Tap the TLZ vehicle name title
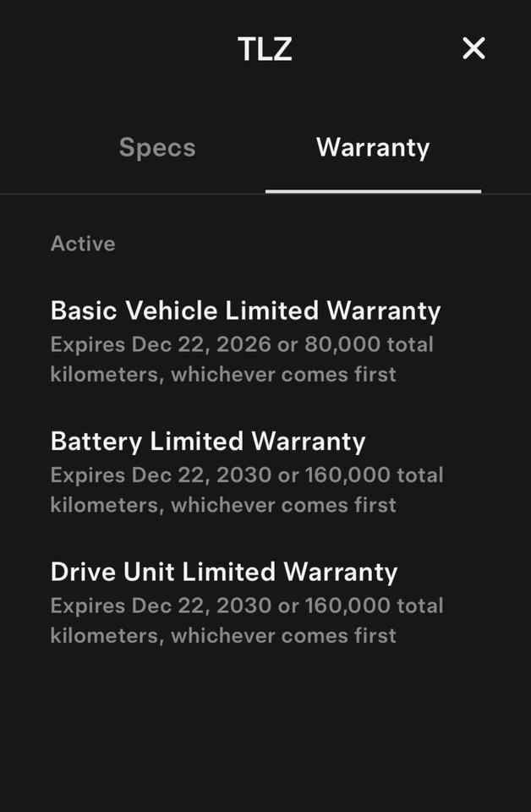The image size is (531, 812). click(265, 49)
